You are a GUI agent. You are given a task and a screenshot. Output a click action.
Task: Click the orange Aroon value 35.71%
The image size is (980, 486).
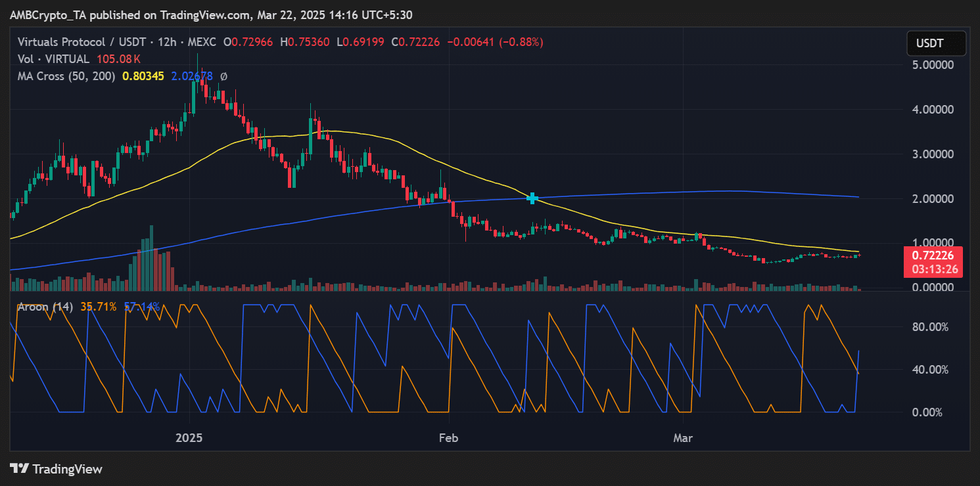(x=99, y=307)
